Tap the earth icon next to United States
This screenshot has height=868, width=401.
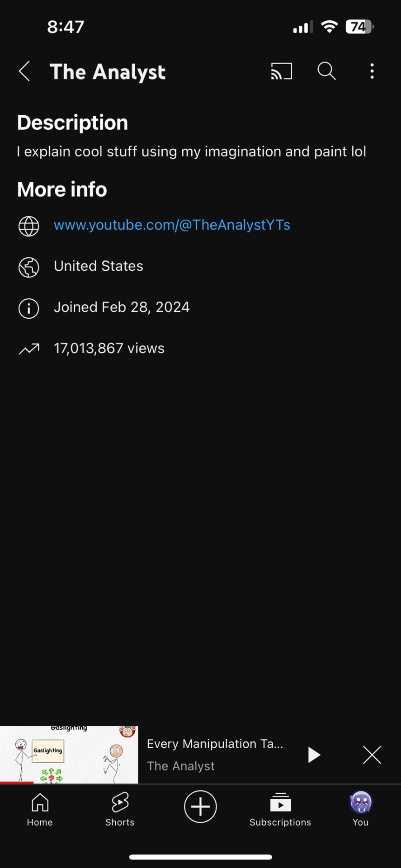pyautogui.click(x=28, y=267)
